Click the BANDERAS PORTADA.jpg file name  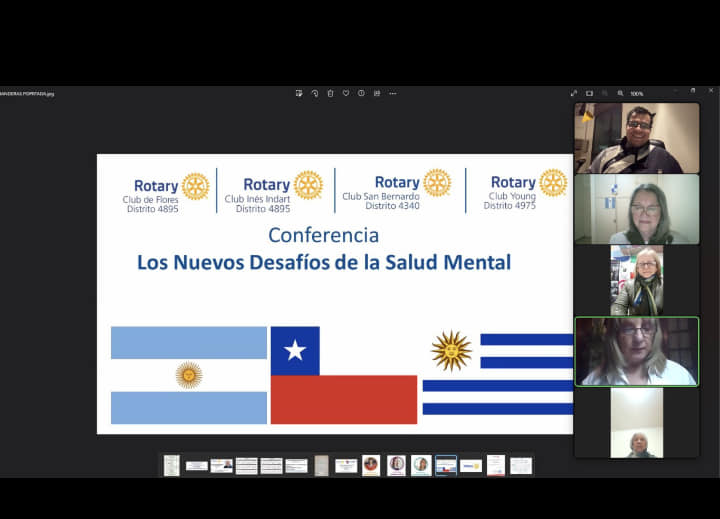[x=27, y=94]
